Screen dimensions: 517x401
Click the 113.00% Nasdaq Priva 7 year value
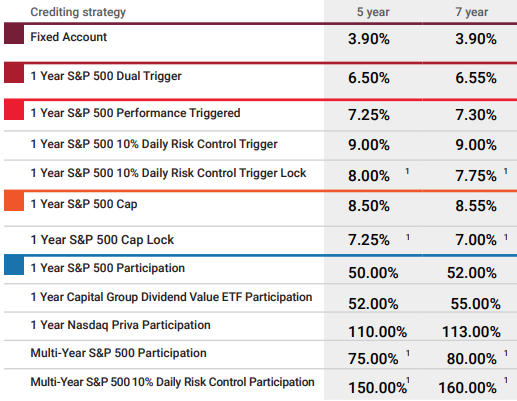pyautogui.click(x=471, y=332)
